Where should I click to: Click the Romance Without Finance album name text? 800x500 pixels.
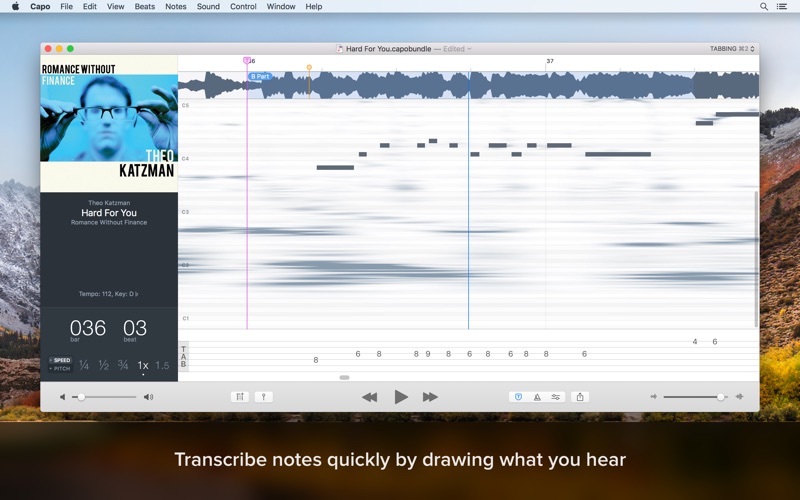coord(109,222)
